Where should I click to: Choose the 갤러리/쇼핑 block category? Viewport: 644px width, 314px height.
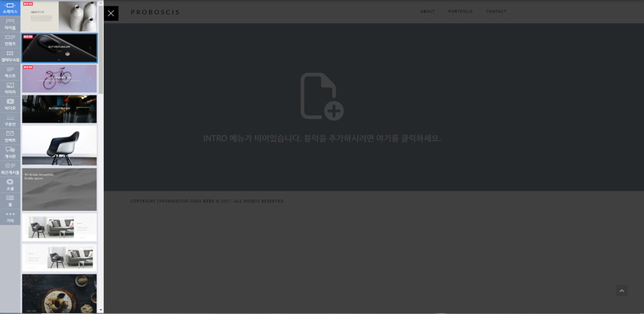(10, 56)
